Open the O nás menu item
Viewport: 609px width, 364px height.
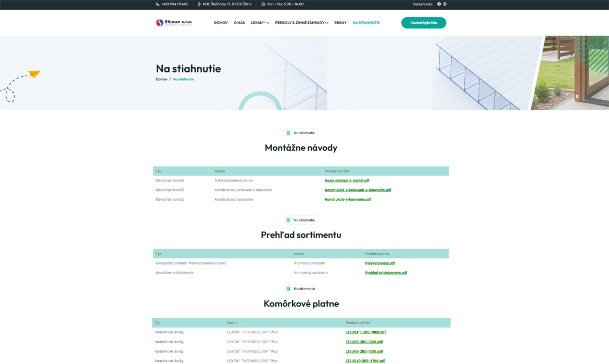[x=239, y=23]
